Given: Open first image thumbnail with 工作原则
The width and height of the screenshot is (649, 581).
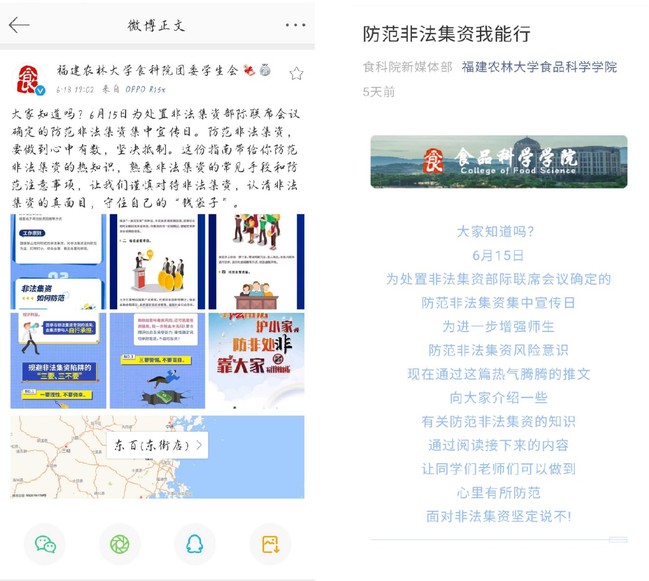Looking at the screenshot, I should pyautogui.click(x=57, y=262).
